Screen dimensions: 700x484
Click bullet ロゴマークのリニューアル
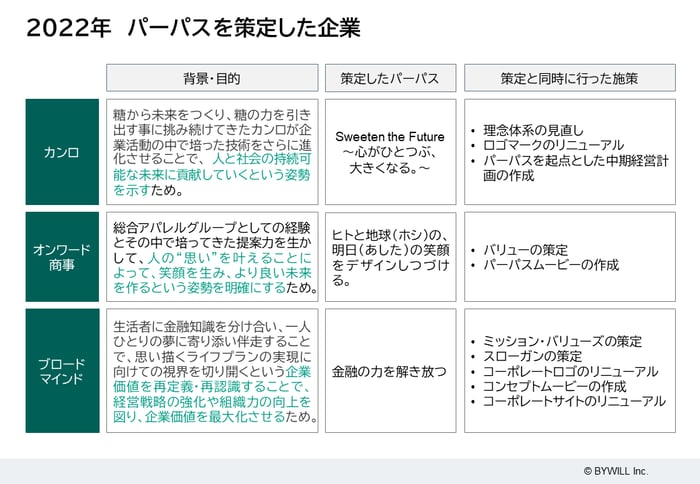(x=553, y=145)
